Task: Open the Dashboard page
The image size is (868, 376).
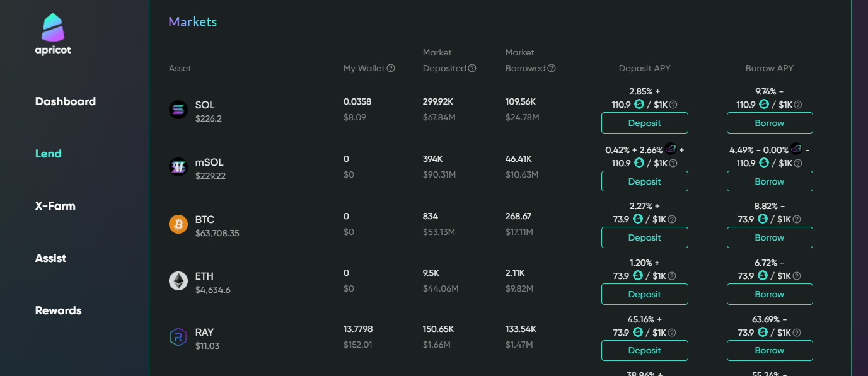Action: (x=66, y=101)
